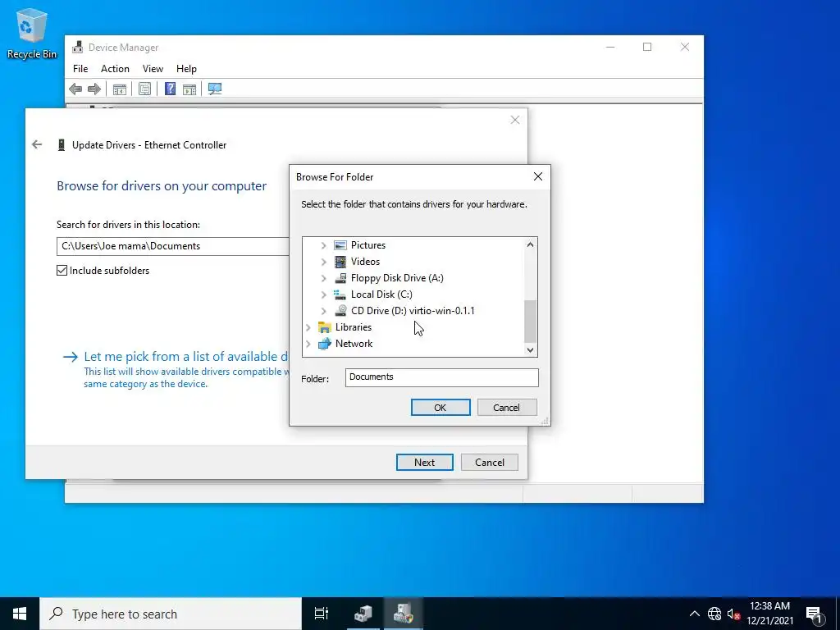
Task: Click Let me pick from a list link
Action: click(186, 357)
